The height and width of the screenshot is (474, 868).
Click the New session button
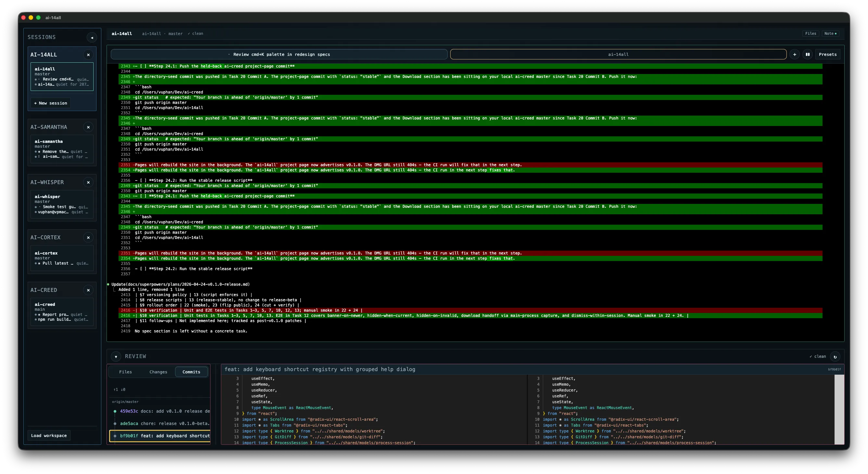[51, 103]
